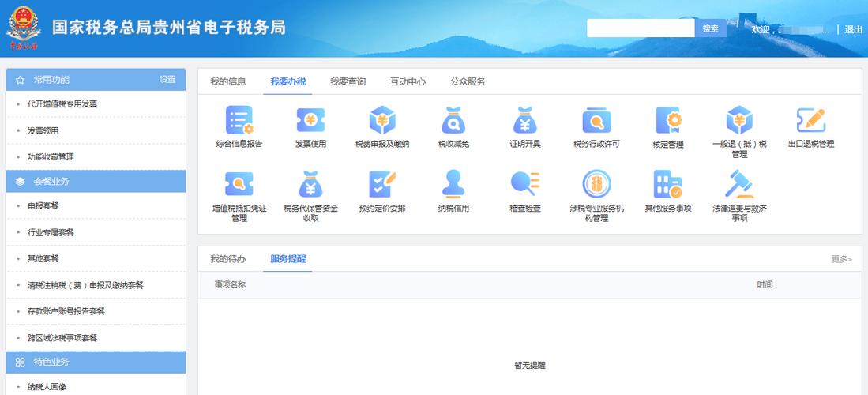This screenshot has width=868, height=395.
Task: Open the 增值税抵扣凭证管理 icon
Action: pos(239,184)
